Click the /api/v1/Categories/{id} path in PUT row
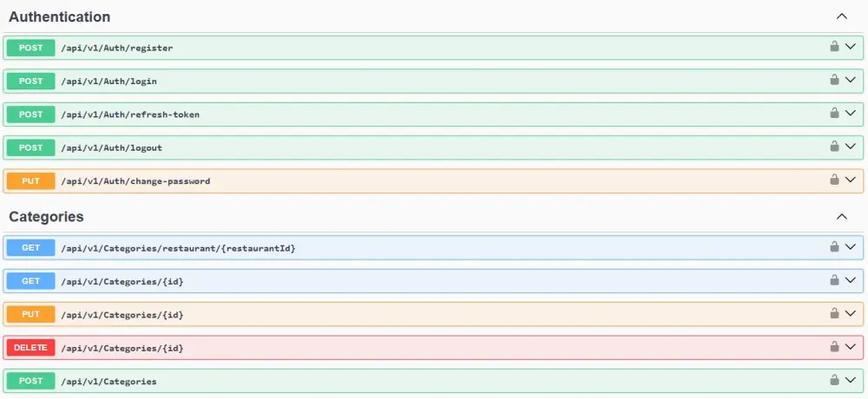Screen dimensions: 868x399 [x=122, y=315]
